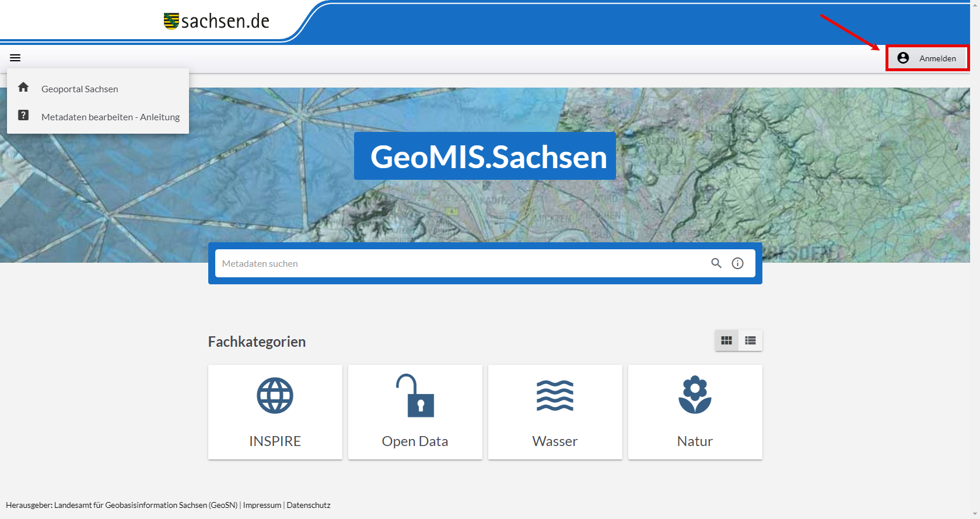The width and height of the screenshot is (980, 519).
Task: Switch categories to list view
Action: tap(750, 340)
